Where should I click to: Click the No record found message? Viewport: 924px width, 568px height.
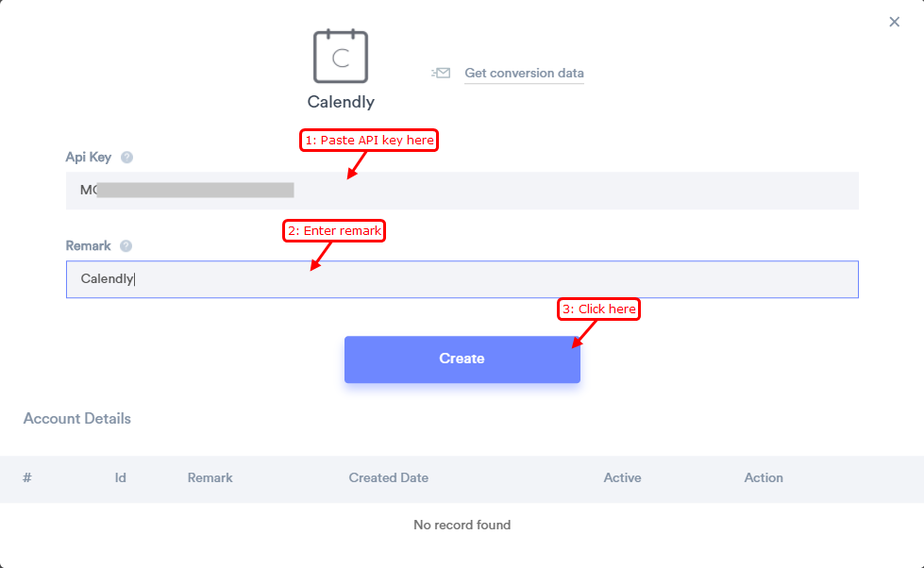(462, 525)
